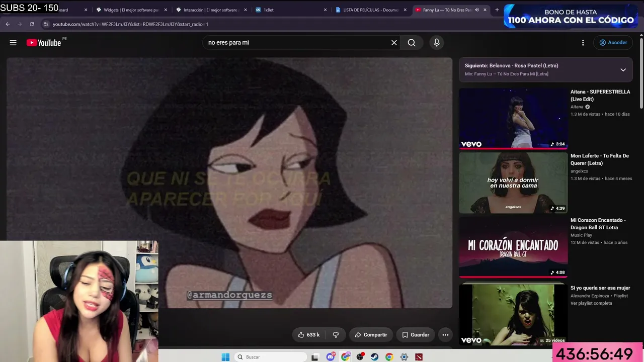Open Discord from the taskbar

pyautogui.click(x=331, y=357)
